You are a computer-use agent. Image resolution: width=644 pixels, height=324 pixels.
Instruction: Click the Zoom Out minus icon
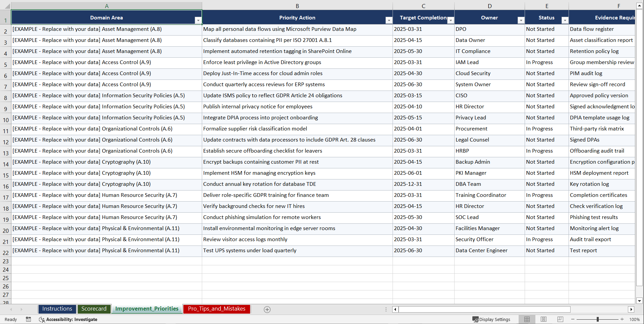click(573, 319)
